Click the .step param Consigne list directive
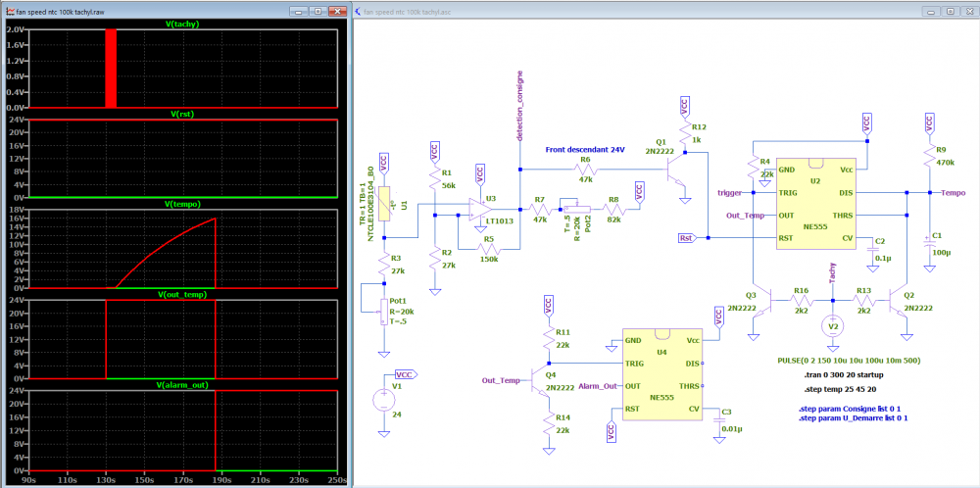Screen dimensions: 980x488 point(850,410)
